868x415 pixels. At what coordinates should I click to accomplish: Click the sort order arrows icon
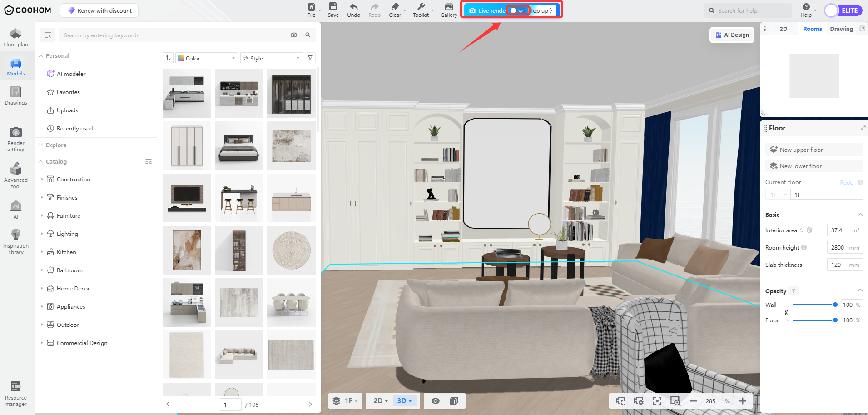coord(168,58)
